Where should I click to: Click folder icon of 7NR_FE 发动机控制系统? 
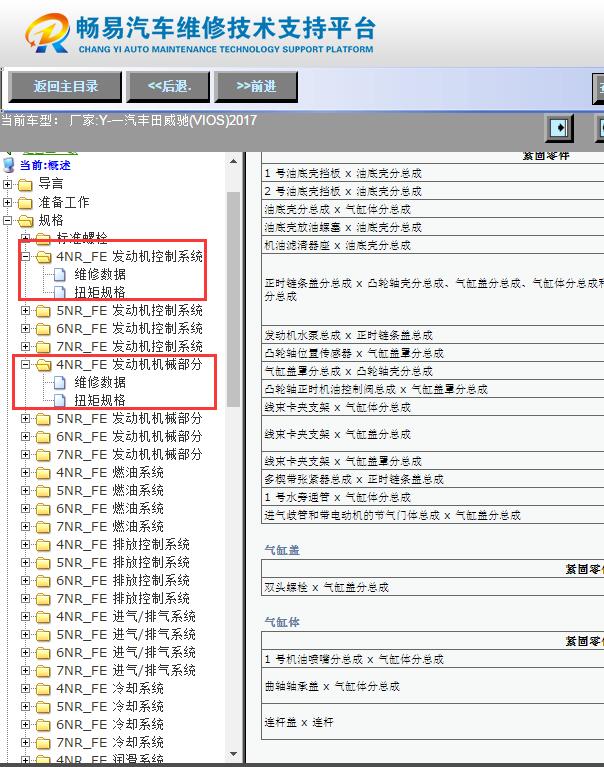pyautogui.click(x=44, y=347)
